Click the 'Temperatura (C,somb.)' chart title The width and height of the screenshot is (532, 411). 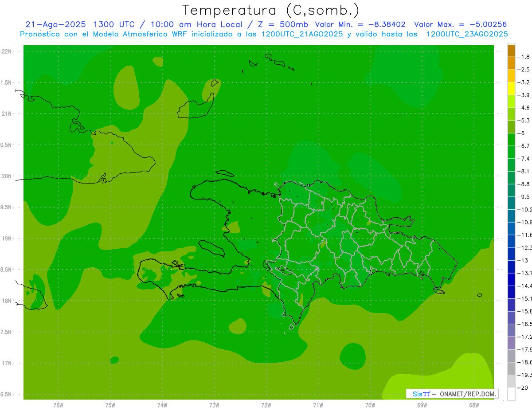pyautogui.click(x=270, y=10)
